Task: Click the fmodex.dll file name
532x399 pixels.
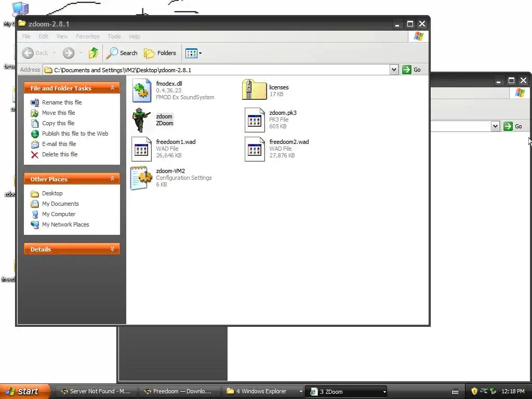Action: click(x=169, y=84)
